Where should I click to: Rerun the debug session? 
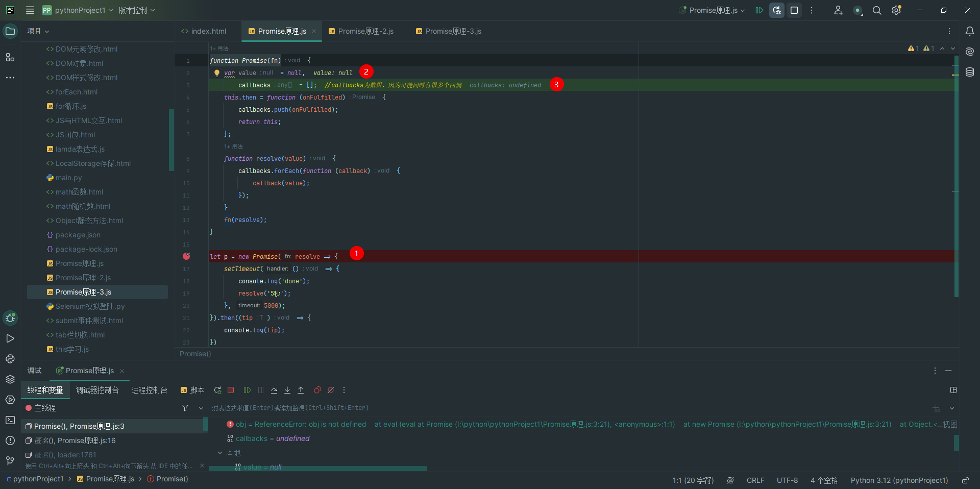tap(217, 390)
